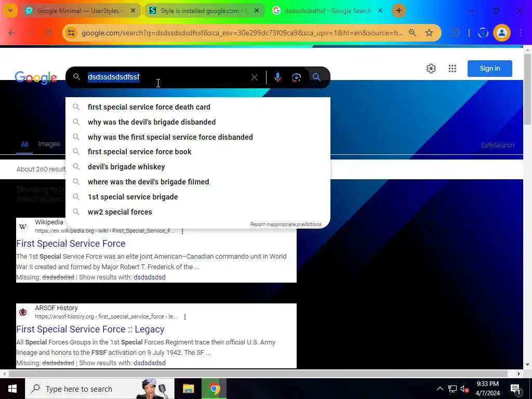This screenshot has width=532, height=399.
Task: Expand the tab search dropdown arrow
Action: tap(10, 10)
